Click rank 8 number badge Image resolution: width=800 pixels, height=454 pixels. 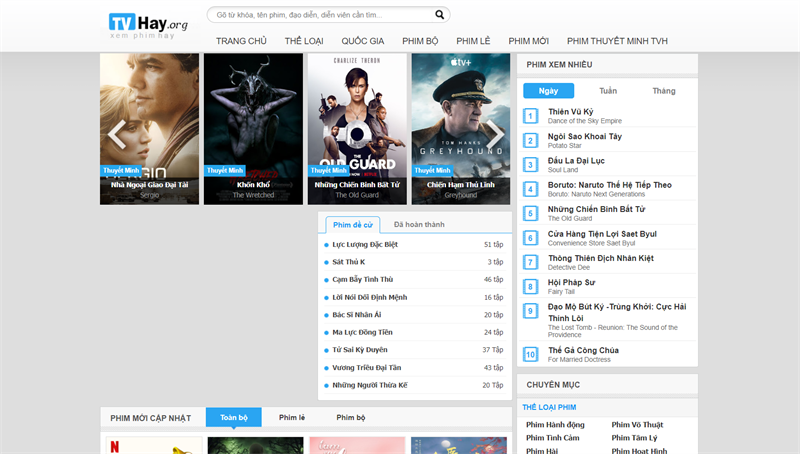(530, 287)
